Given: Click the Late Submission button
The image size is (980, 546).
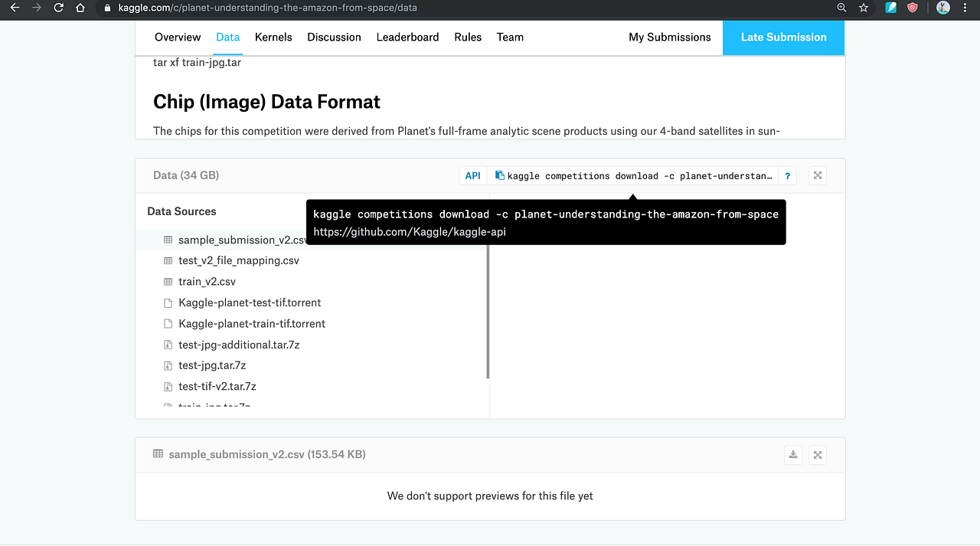Looking at the screenshot, I should click(783, 37).
